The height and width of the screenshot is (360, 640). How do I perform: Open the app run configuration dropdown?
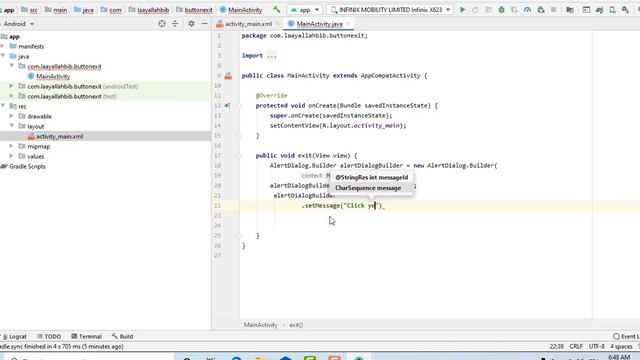[305, 9]
